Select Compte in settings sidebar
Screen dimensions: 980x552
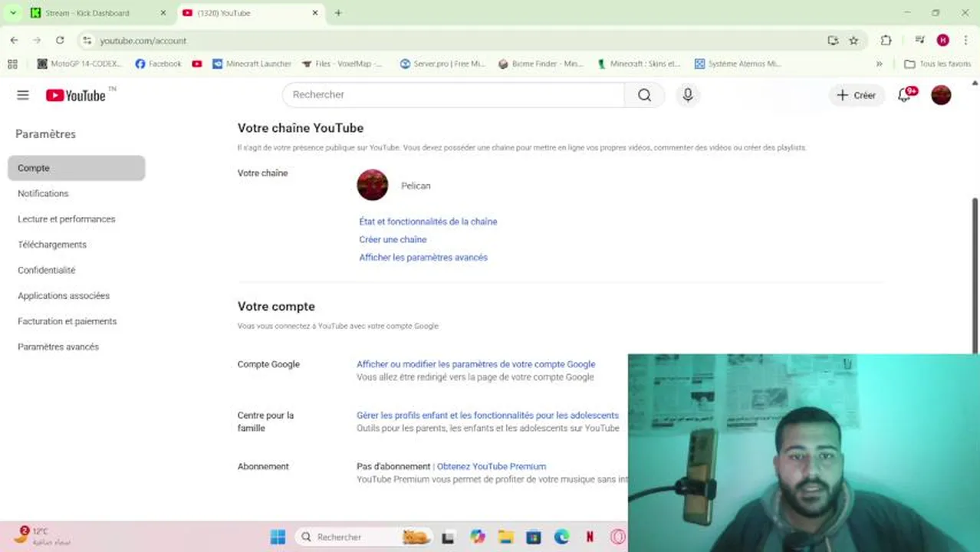click(76, 168)
